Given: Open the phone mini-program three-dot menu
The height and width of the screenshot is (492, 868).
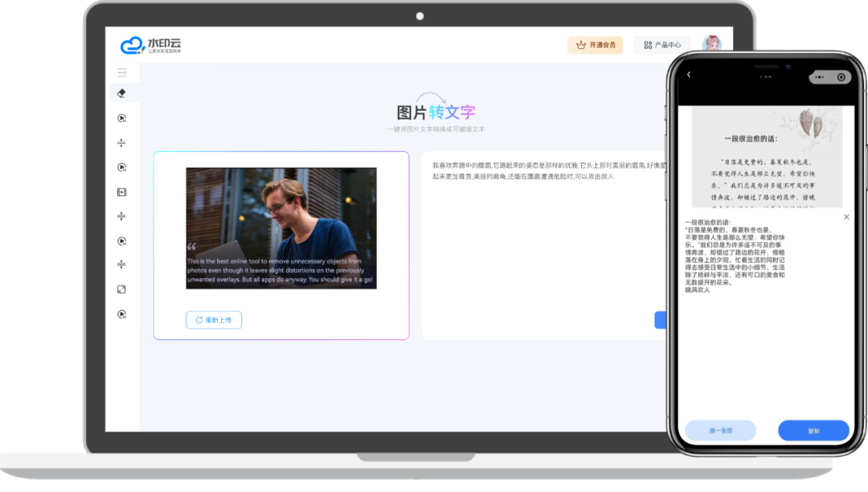Looking at the screenshot, I should click(x=818, y=77).
